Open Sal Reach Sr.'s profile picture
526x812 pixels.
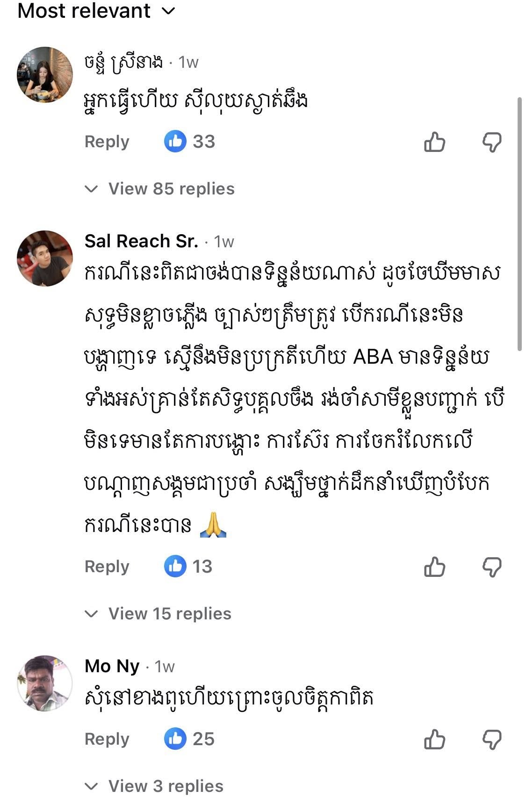click(45, 259)
